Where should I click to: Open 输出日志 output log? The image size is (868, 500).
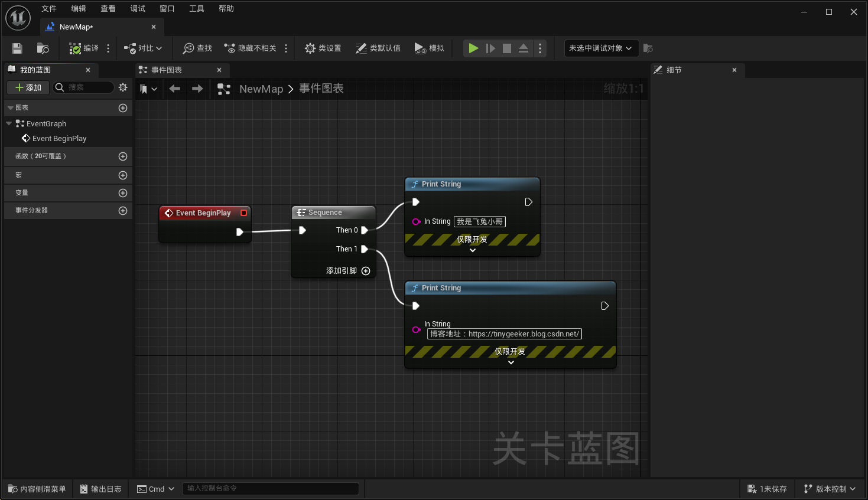click(100, 489)
